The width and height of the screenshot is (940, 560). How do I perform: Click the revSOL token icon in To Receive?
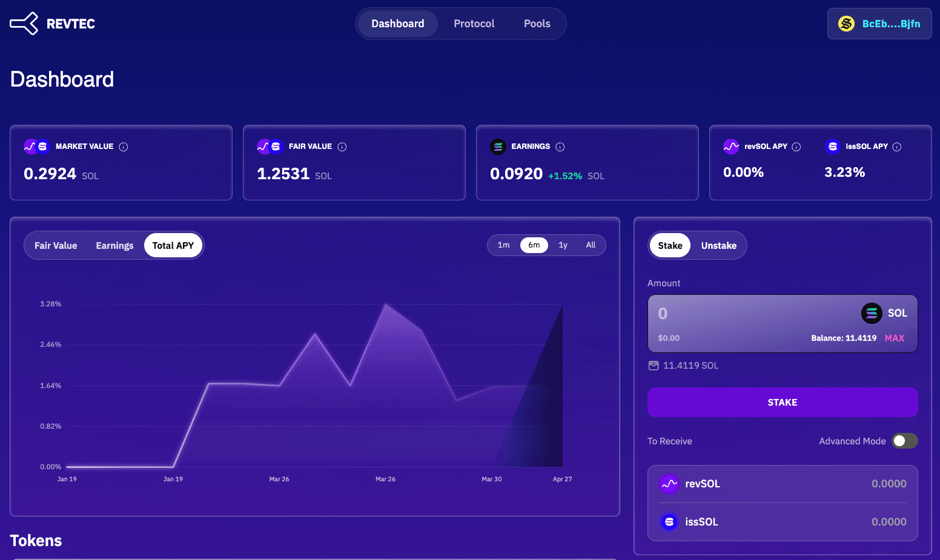click(669, 484)
